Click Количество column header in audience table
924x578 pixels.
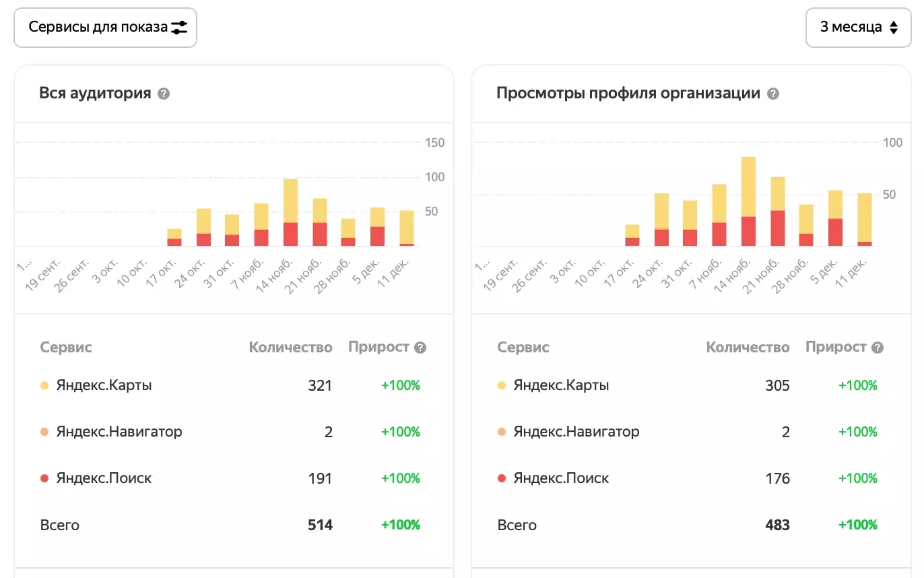pyautogui.click(x=290, y=348)
